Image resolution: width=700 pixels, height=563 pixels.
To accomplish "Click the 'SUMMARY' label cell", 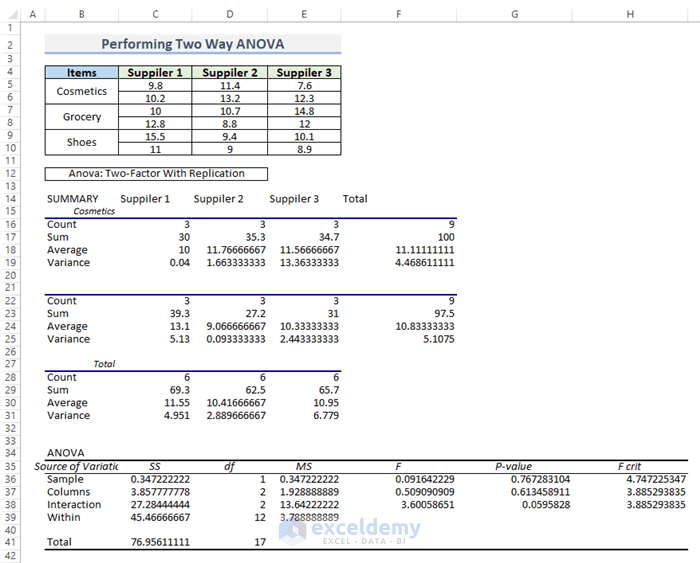I will point(72,199).
